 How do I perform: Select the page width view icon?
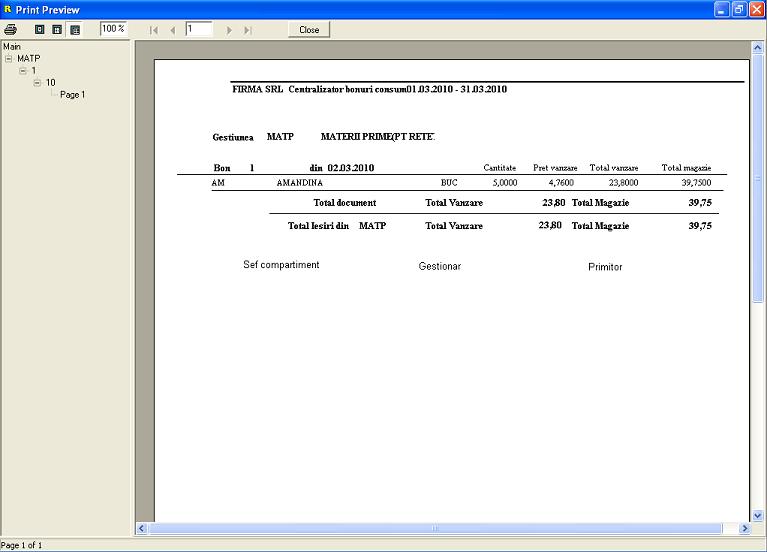(x=57, y=29)
